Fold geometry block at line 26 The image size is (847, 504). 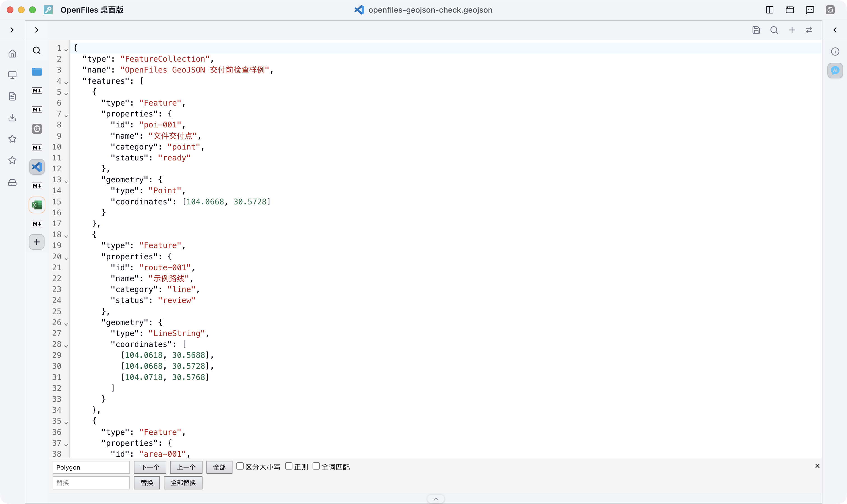66,324
